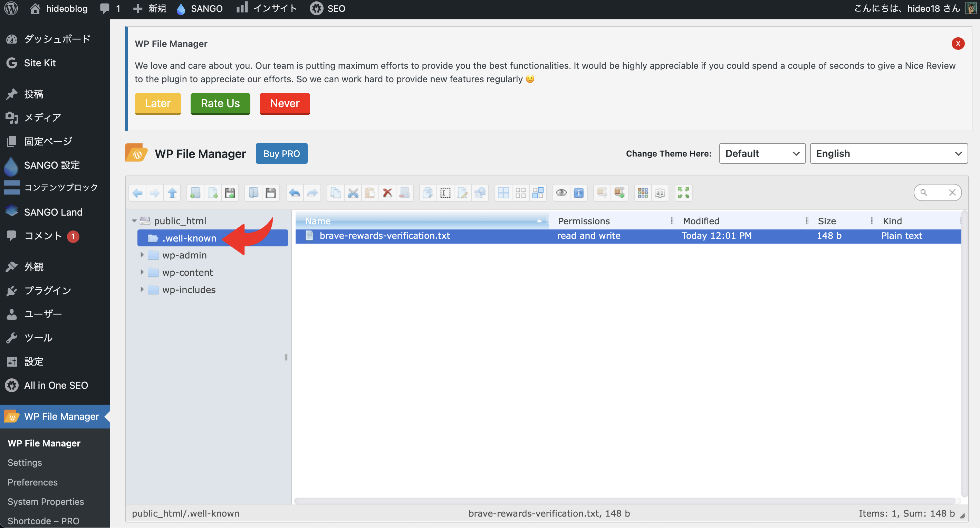Dismiss the review notice with red X
Viewport: 980px width, 528px height.
(958, 44)
